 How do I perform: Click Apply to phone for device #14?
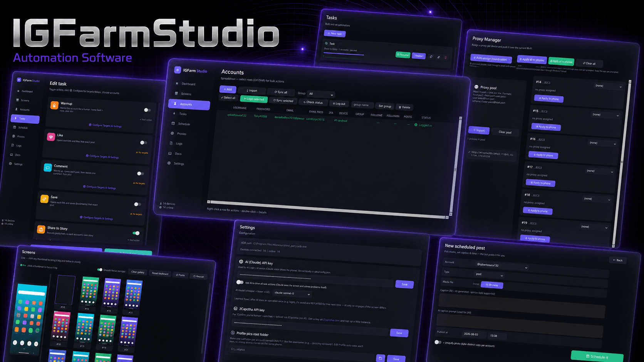(x=549, y=99)
